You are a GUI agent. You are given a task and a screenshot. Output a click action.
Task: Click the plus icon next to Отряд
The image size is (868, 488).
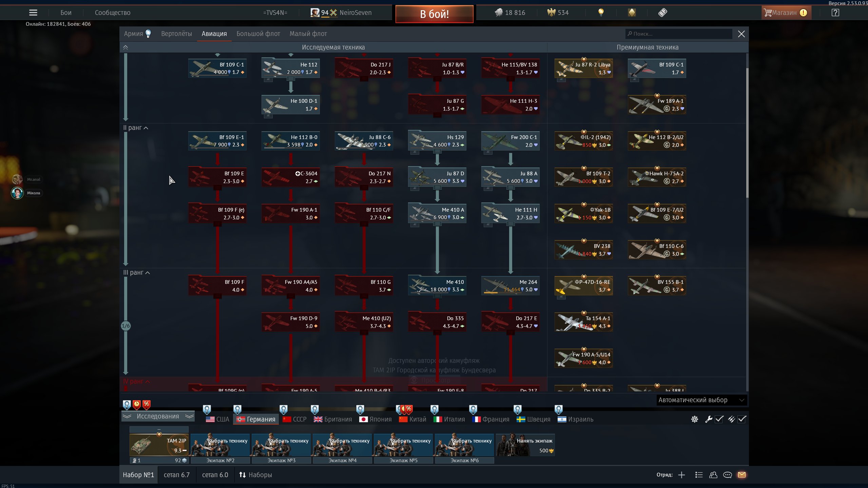point(681,475)
